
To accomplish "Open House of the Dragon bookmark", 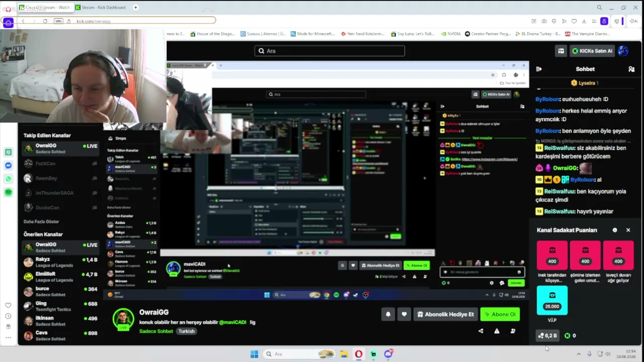I will (x=212, y=34).
